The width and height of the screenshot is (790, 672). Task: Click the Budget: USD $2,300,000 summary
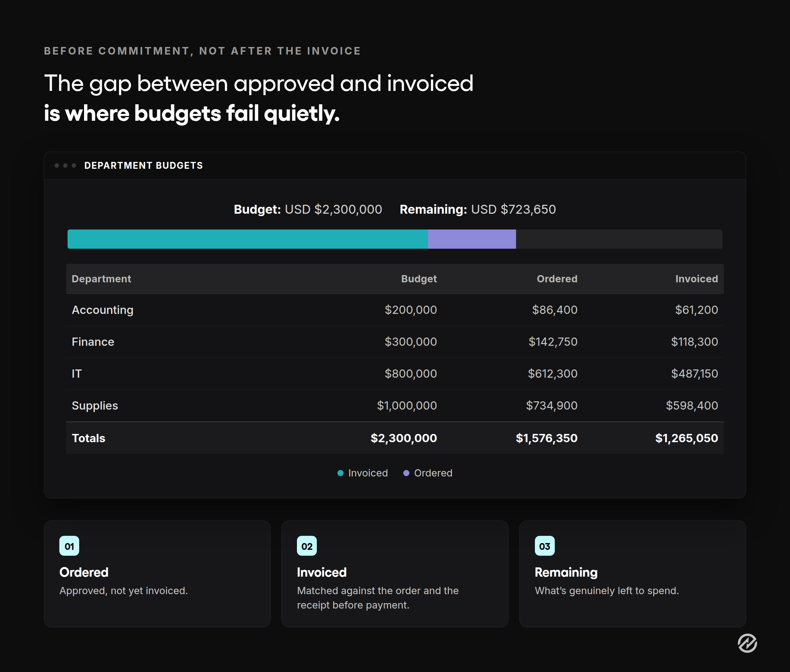pos(308,210)
